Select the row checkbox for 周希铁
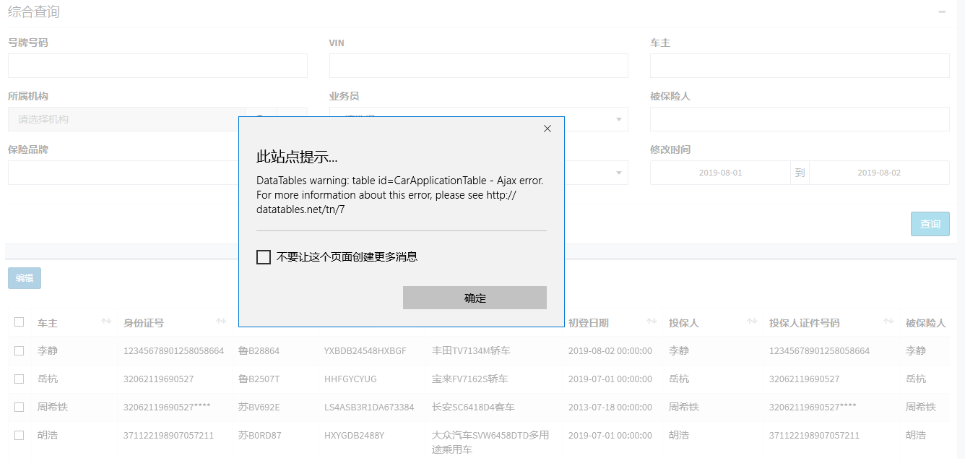This screenshot has height=465, width=966. (x=19, y=407)
